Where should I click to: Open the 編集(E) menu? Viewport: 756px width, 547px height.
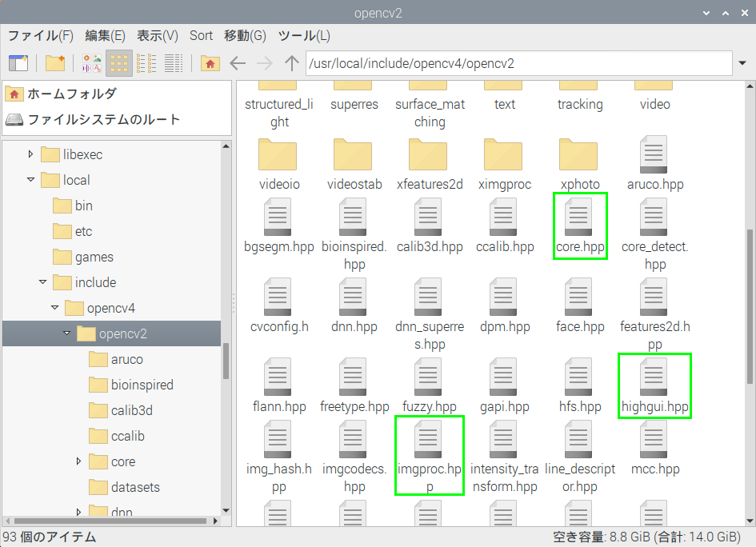pyautogui.click(x=105, y=36)
